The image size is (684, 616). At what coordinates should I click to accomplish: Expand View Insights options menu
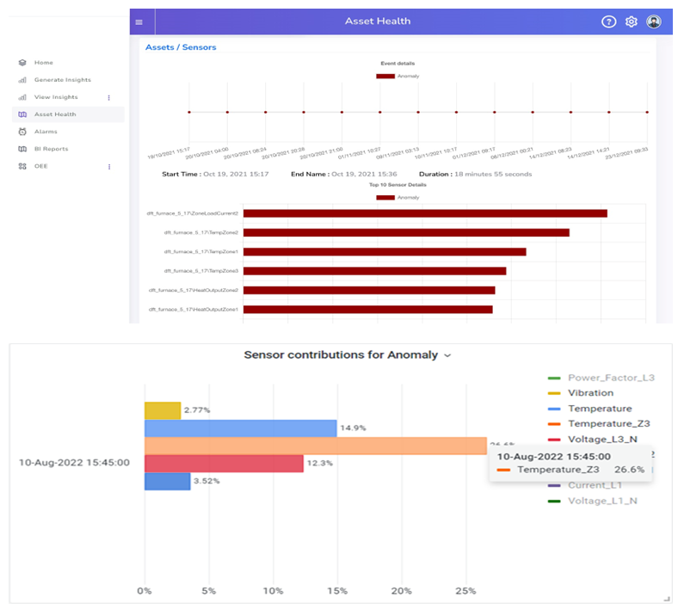108,97
